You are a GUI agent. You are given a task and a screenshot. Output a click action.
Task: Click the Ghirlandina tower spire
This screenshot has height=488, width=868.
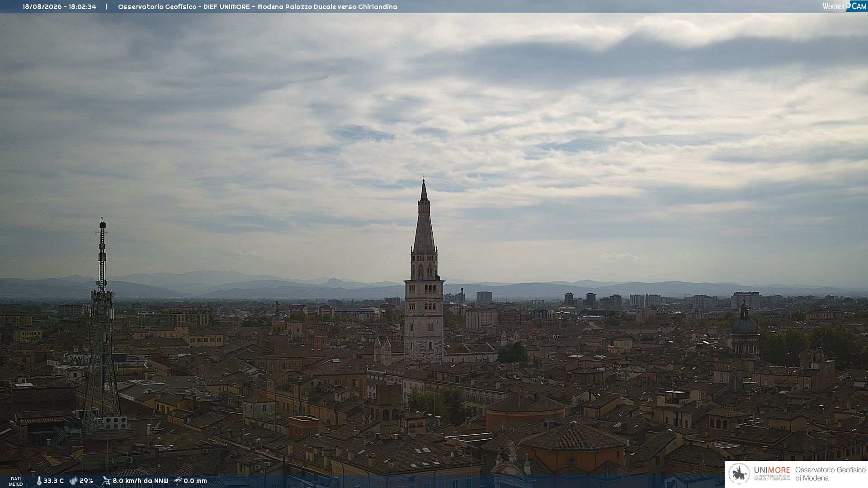click(x=424, y=217)
